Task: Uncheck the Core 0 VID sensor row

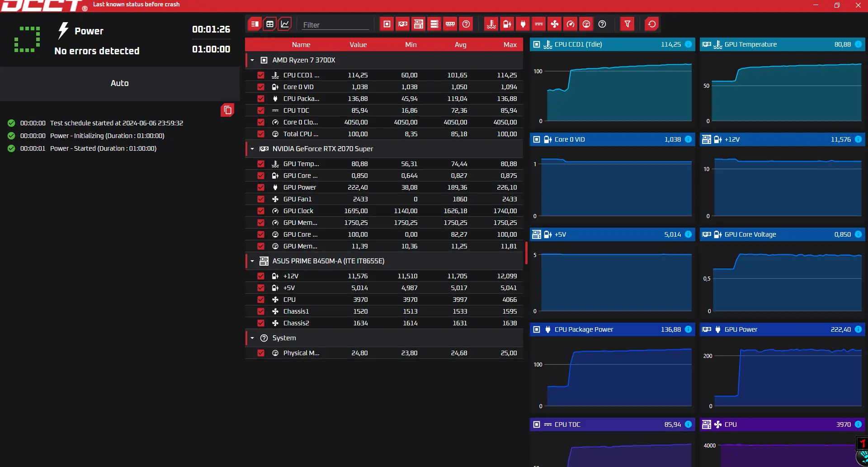Action: pos(261,87)
